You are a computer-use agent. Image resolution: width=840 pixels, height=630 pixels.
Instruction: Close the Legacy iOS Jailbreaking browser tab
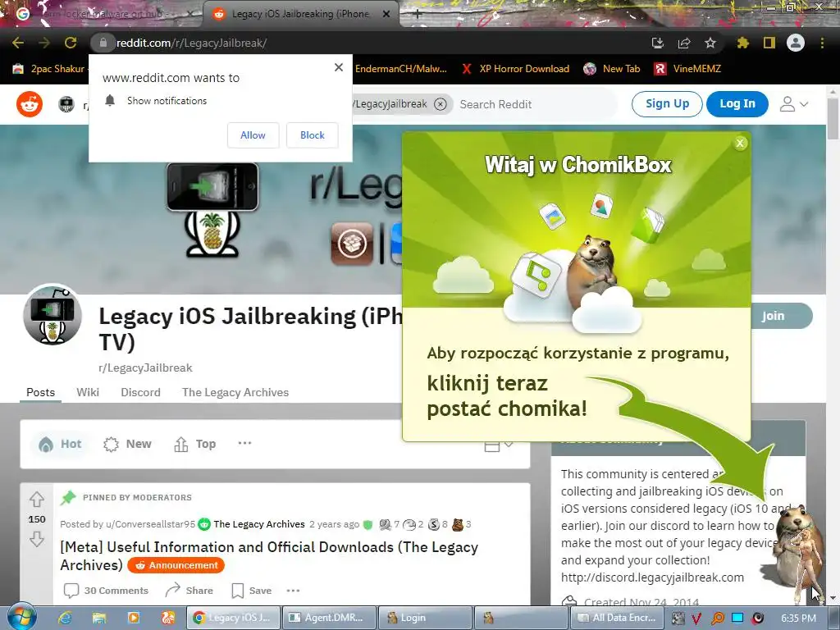point(386,14)
